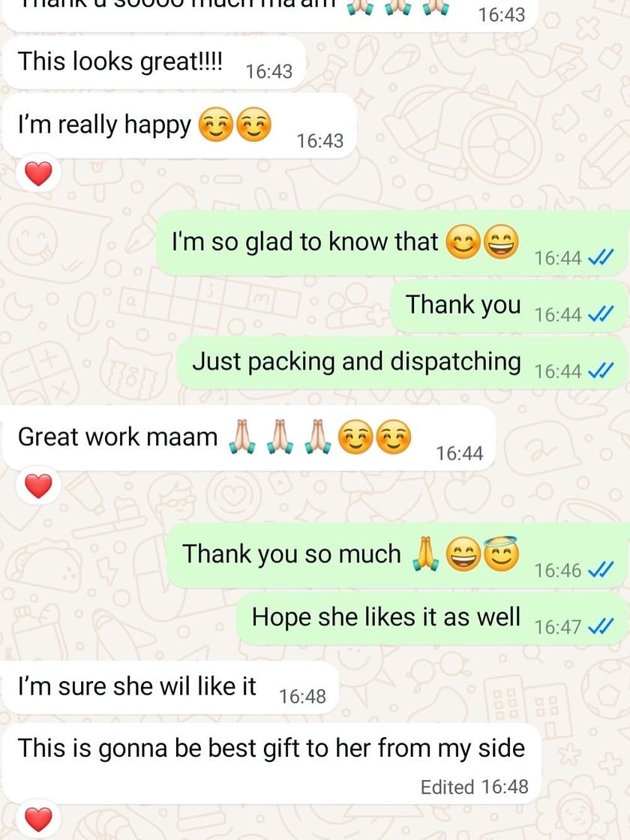This screenshot has width=630, height=840.
Task: Tap heart reaction under "I'm really happy"
Action: tap(38, 174)
